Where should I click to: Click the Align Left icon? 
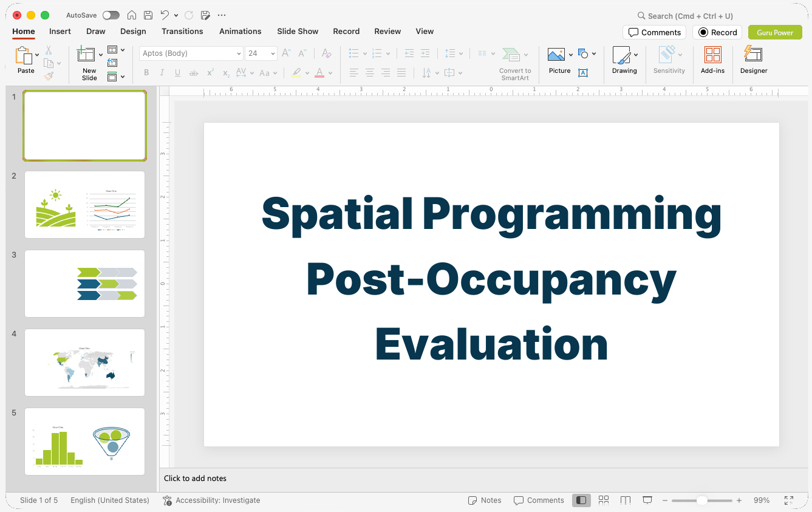tap(354, 73)
